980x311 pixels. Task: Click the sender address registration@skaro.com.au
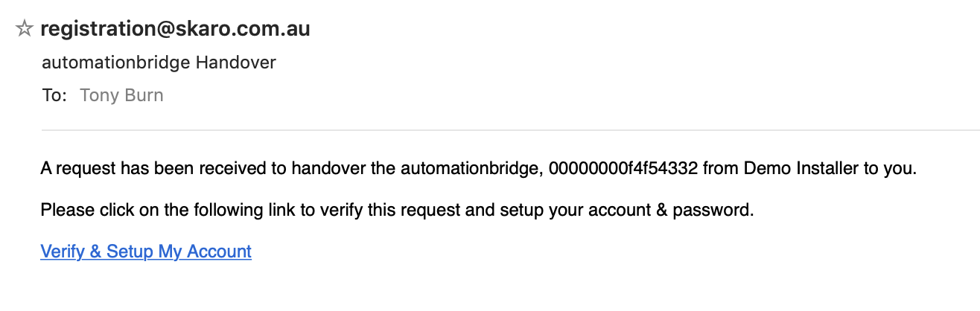175,29
